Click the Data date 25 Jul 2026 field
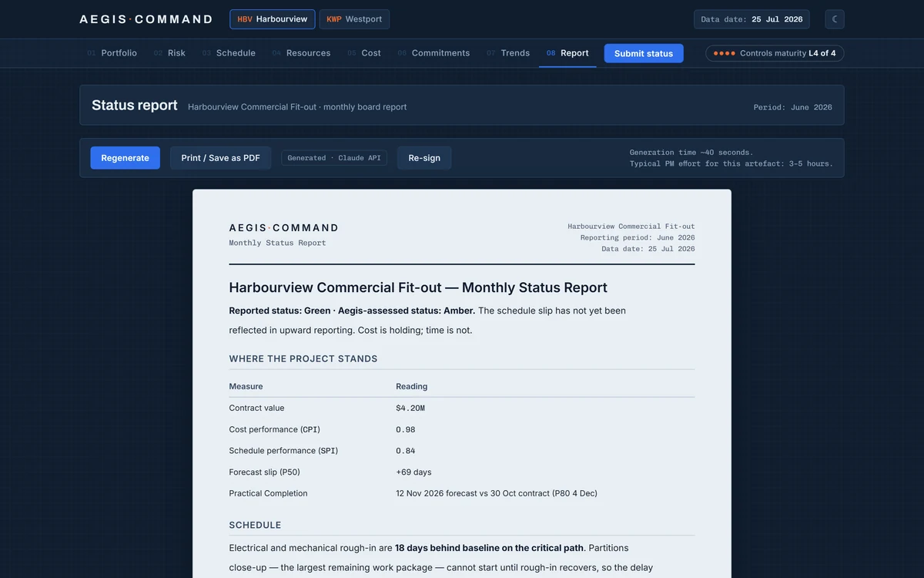 point(752,19)
